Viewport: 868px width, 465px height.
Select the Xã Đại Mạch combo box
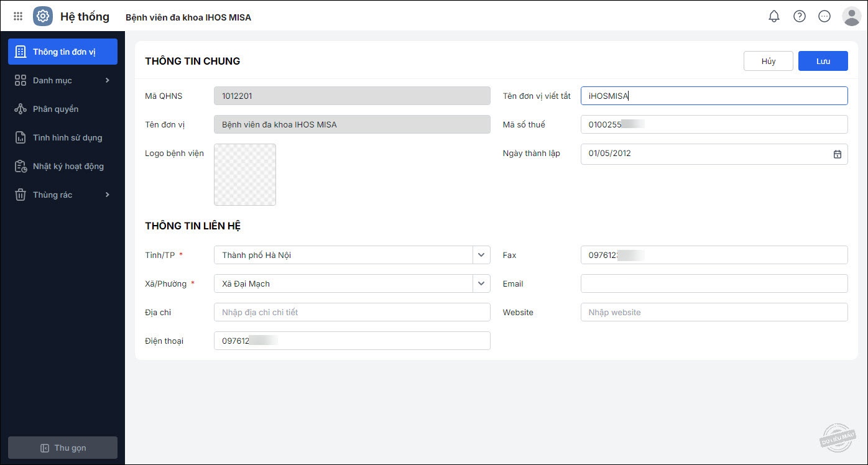click(x=352, y=283)
